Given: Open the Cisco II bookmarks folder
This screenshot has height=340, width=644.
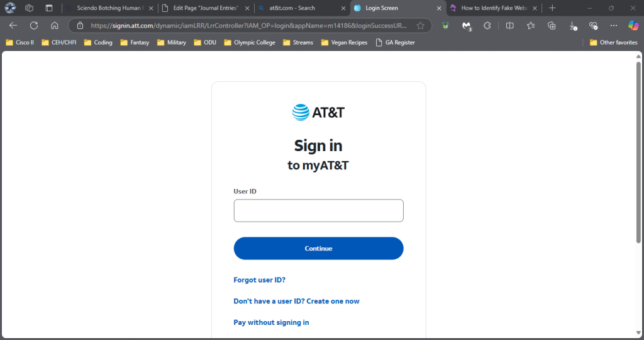Looking at the screenshot, I should (19, 42).
